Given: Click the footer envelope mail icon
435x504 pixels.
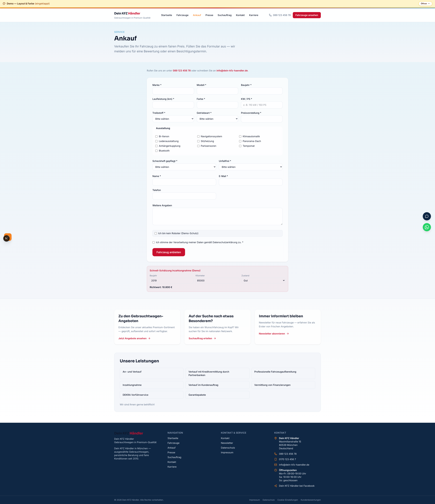Looking at the screenshot, I should pyautogui.click(x=276, y=465).
